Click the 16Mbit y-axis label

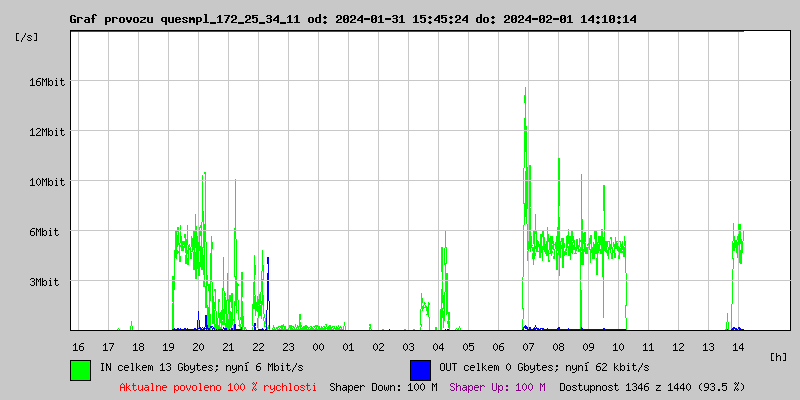point(46,82)
